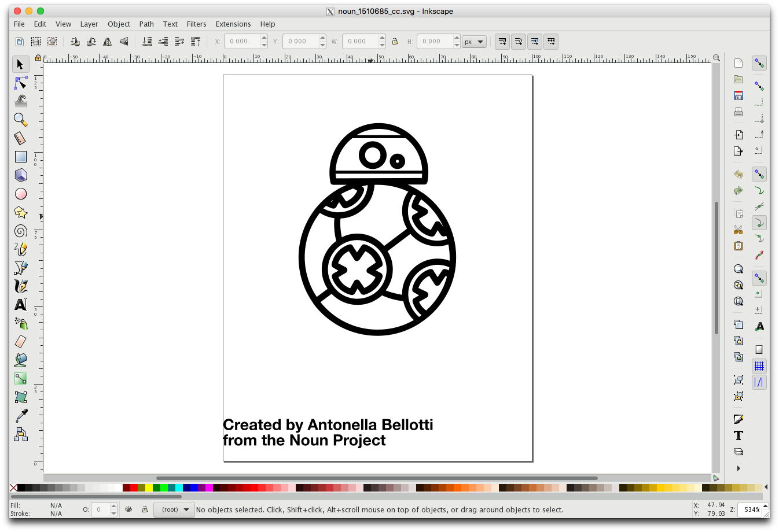Click the Print document icon

pos(738,112)
